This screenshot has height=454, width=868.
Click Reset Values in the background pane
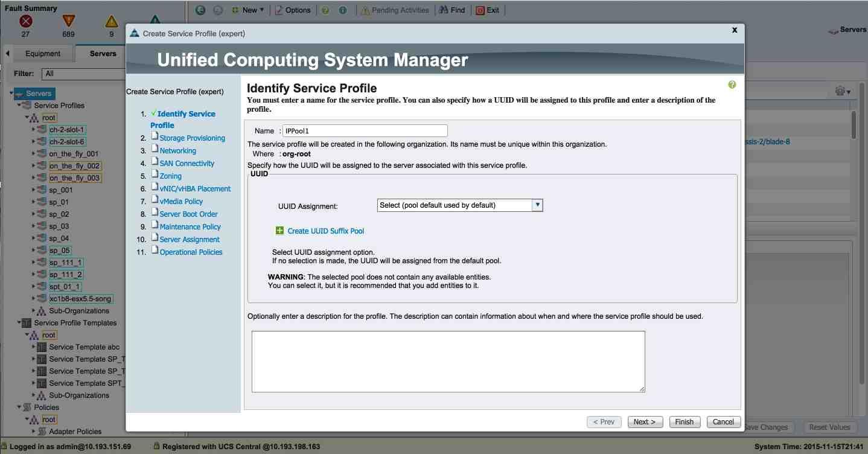[x=829, y=427]
